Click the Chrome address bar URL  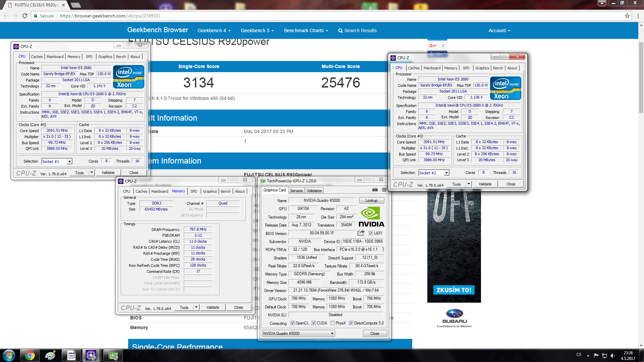110,16
